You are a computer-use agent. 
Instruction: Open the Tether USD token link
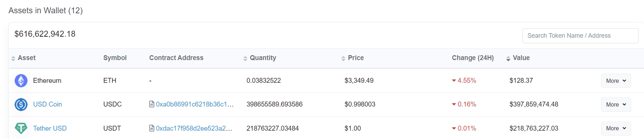(x=50, y=128)
